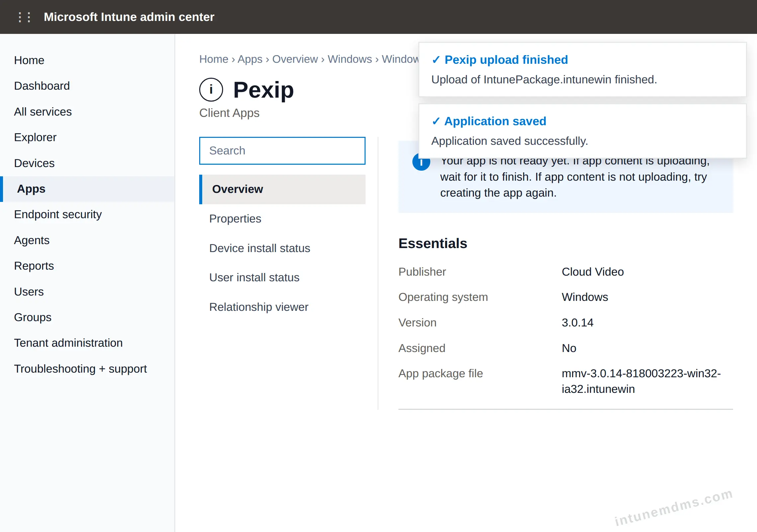Viewport: 757px width, 532px height.
Task: Open Home in the left sidebar
Action: [29, 60]
